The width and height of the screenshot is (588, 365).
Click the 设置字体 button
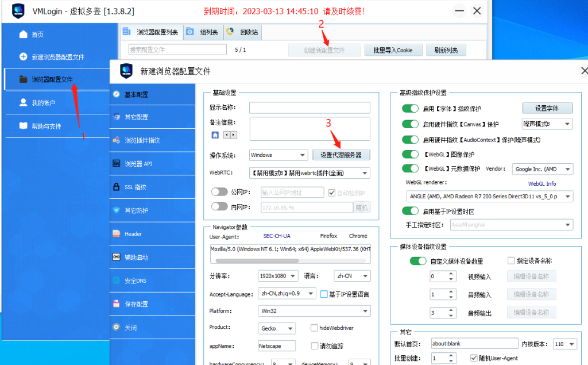click(x=547, y=108)
